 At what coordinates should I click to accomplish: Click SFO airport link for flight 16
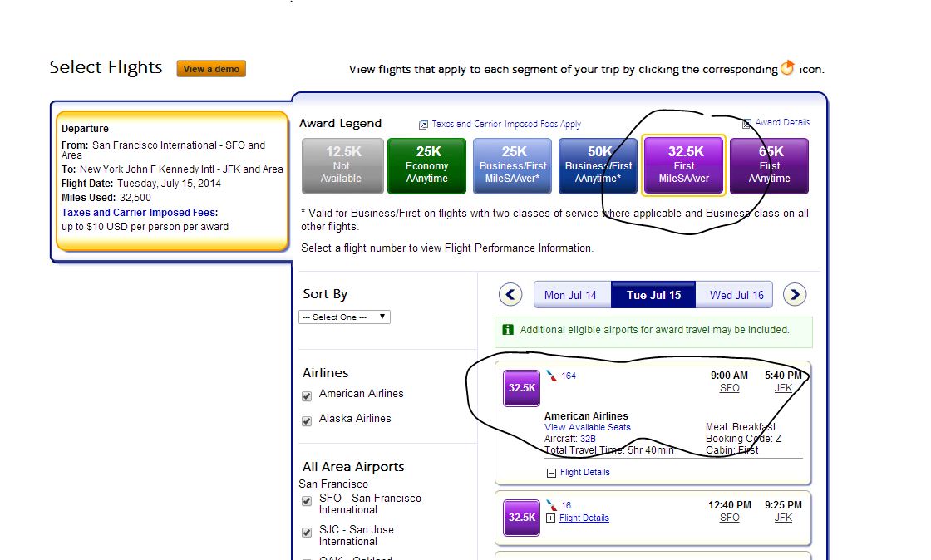[729, 518]
